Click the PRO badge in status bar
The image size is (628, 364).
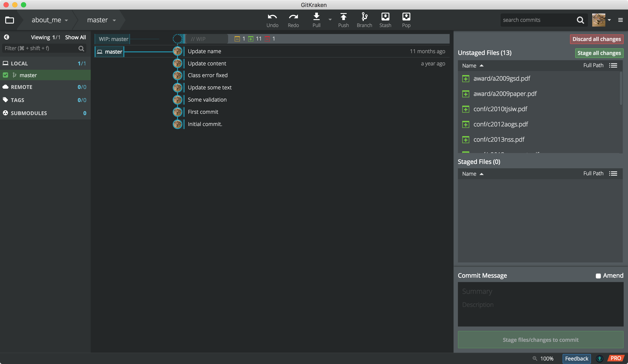(616, 358)
